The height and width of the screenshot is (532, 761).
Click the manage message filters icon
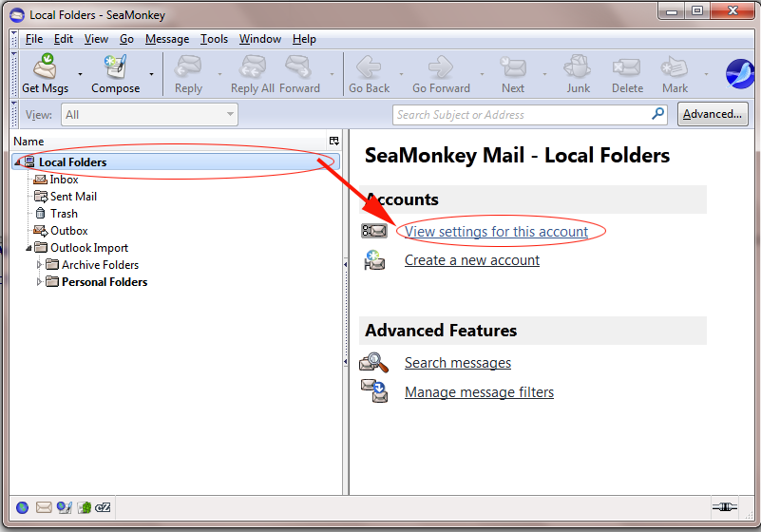374,391
